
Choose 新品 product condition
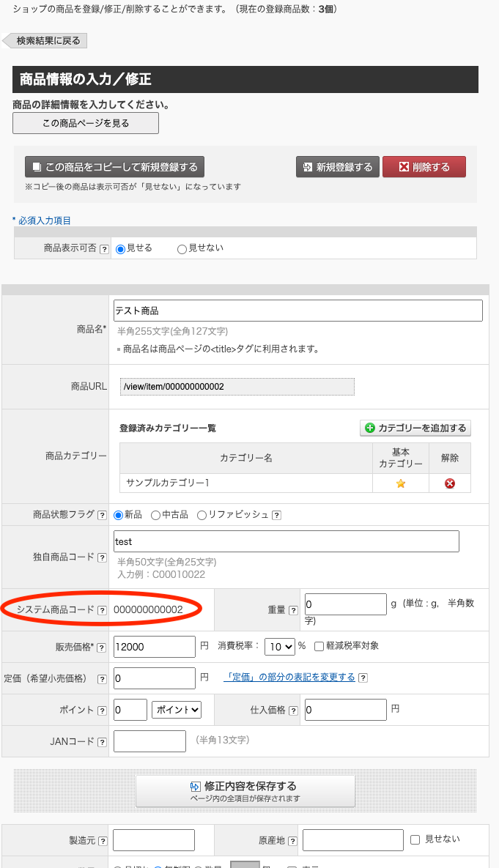(118, 516)
